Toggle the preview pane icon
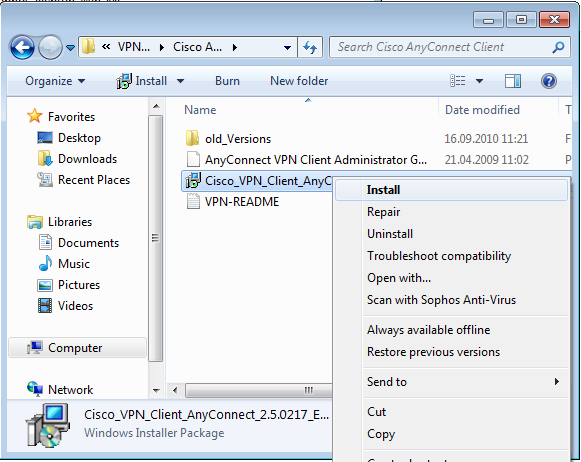The width and height of the screenshot is (581, 462). pos(513,81)
